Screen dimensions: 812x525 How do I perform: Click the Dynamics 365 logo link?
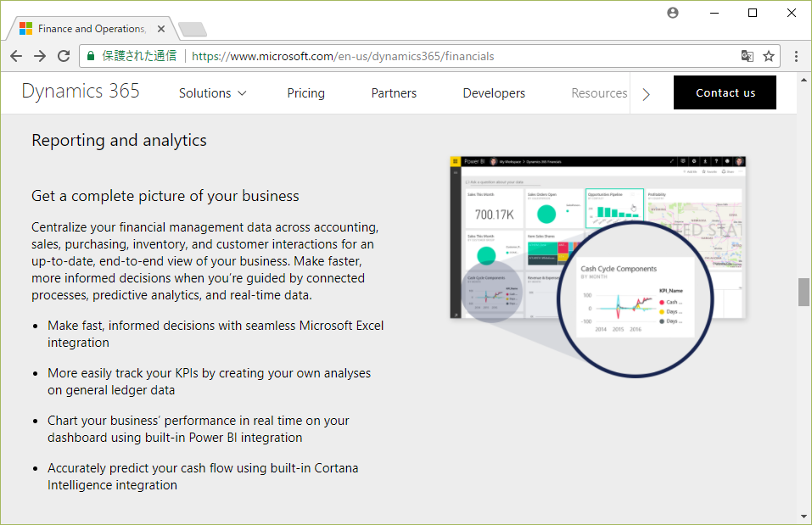coord(81,92)
